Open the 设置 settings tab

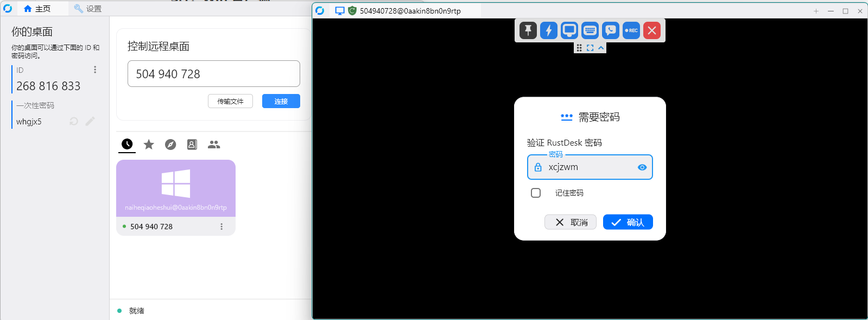pyautogui.click(x=88, y=9)
